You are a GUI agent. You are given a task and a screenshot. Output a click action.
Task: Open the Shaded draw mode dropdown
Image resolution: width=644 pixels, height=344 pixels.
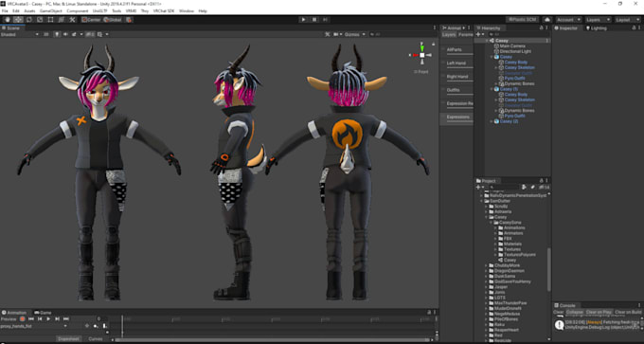click(20, 34)
